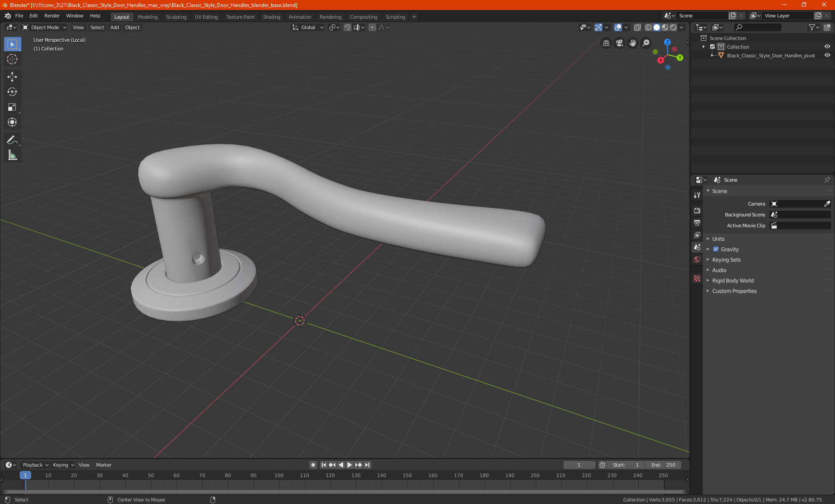Select the Scale tool
Viewport: 835px width, 504px height.
[x=12, y=107]
